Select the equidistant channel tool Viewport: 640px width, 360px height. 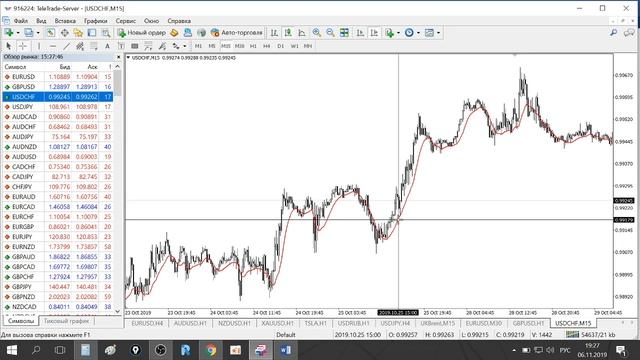coord(80,46)
